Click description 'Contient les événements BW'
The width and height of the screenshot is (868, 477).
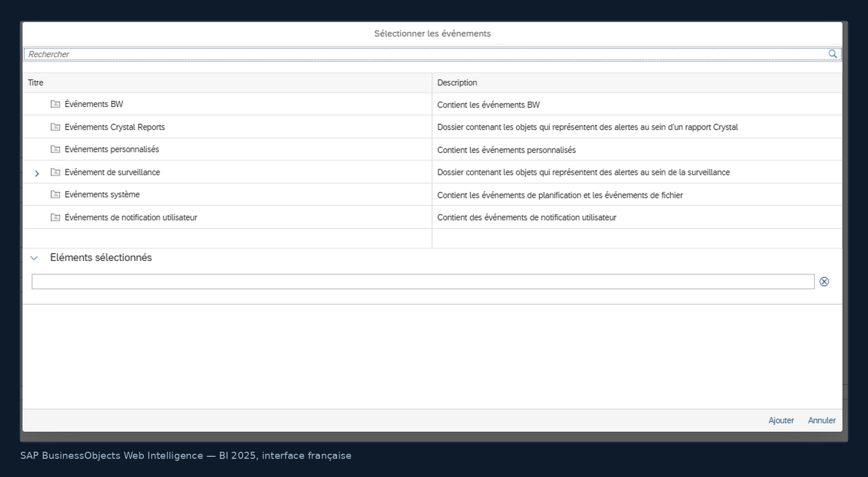[489, 105]
